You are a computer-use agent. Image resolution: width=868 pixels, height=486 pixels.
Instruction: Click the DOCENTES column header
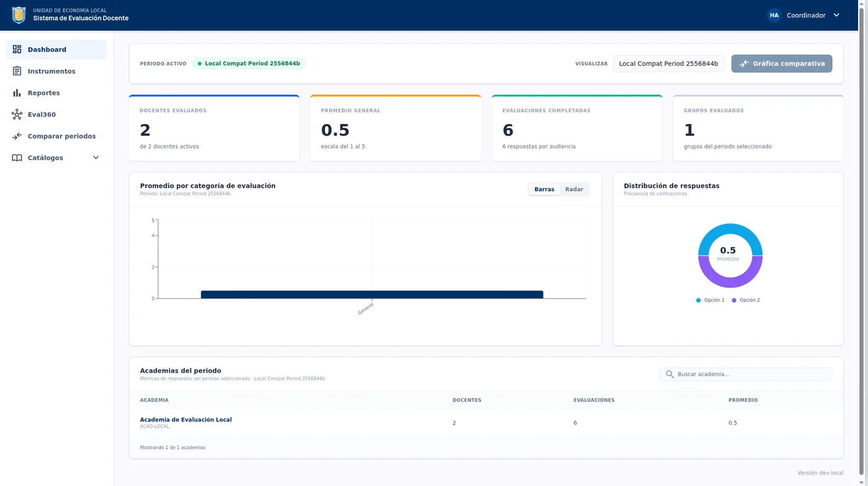point(467,400)
